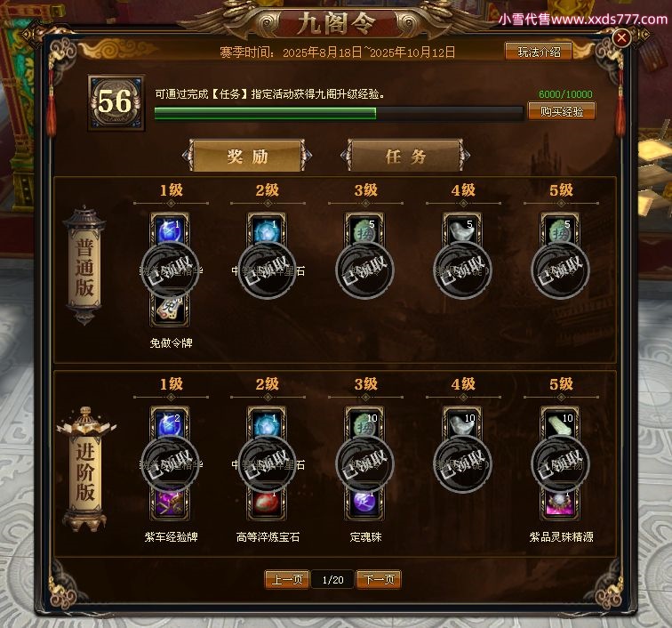
Task: Select the purple 定魂珠 orb icon
Action: click(364, 503)
